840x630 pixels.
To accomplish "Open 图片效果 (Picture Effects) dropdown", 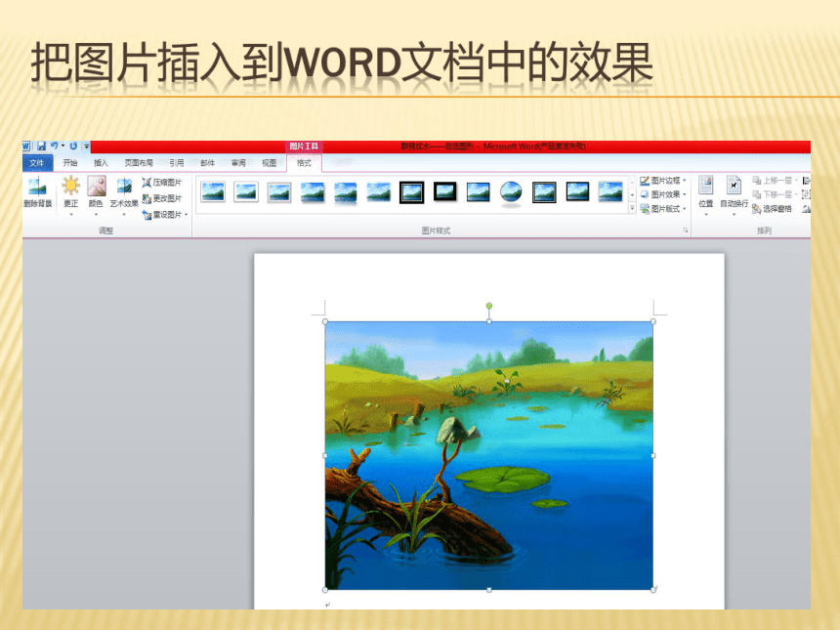I will pyautogui.click(x=663, y=194).
